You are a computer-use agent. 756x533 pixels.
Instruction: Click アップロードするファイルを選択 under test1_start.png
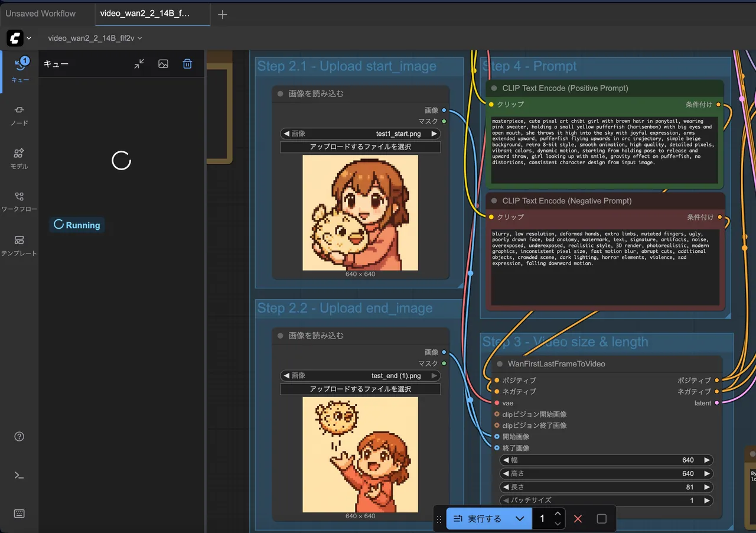pos(360,147)
